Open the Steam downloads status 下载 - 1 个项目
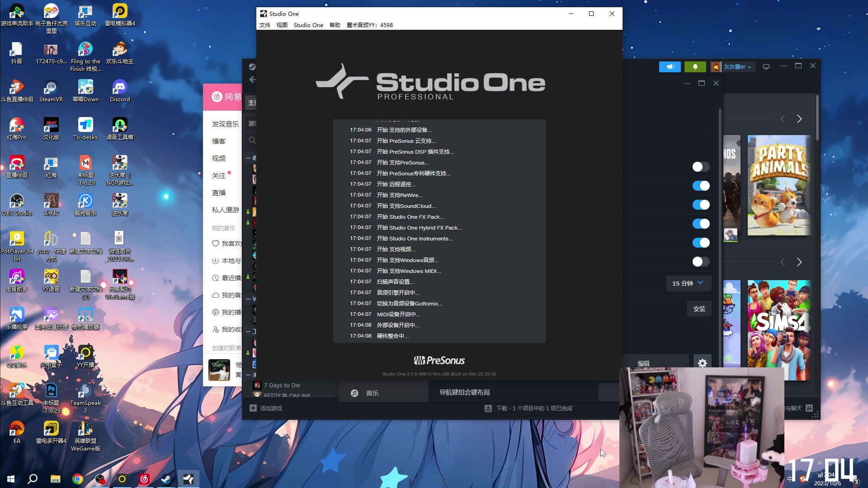The width and height of the screenshot is (868, 488). [x=528, y=408]
